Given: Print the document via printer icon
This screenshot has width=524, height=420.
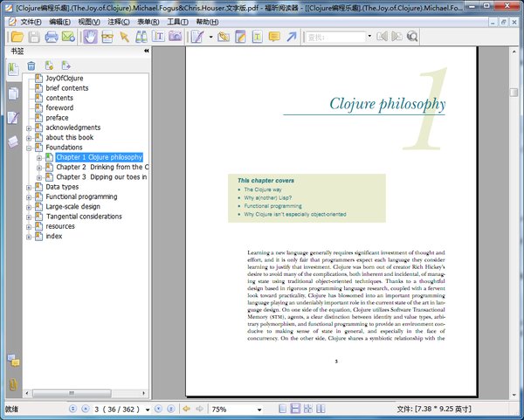Looking at the screenshot, I should click(x=52, y=37).
